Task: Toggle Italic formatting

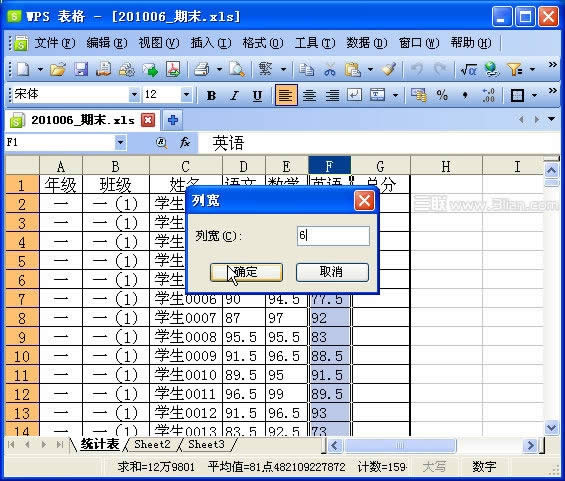Action: pos(235,95)
